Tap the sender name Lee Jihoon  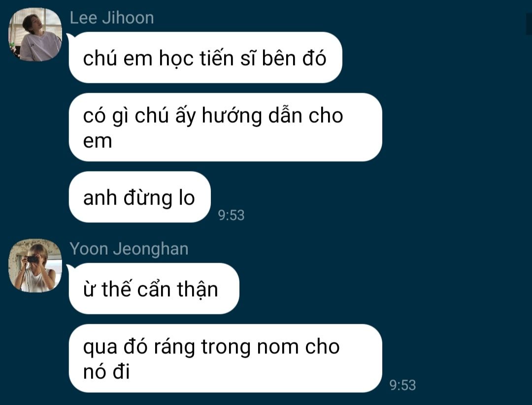(112, 18)
